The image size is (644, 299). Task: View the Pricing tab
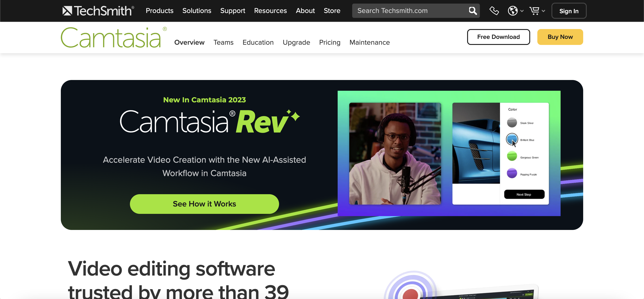point(330,42)
